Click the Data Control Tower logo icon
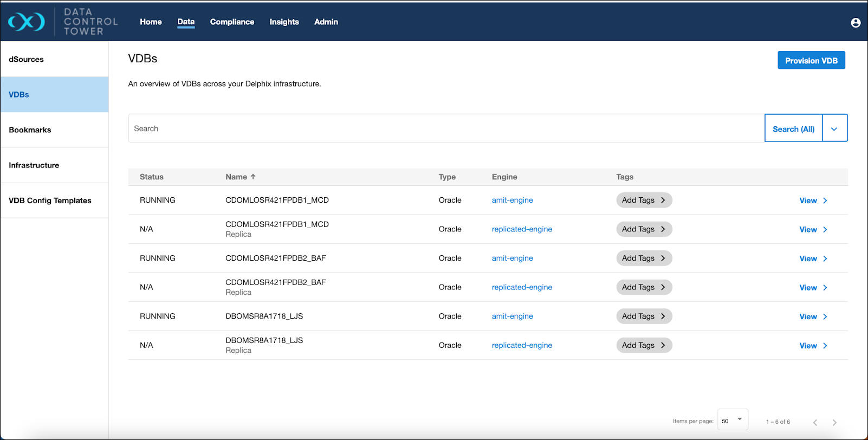868x440 pixels. (x=27, y=22)
